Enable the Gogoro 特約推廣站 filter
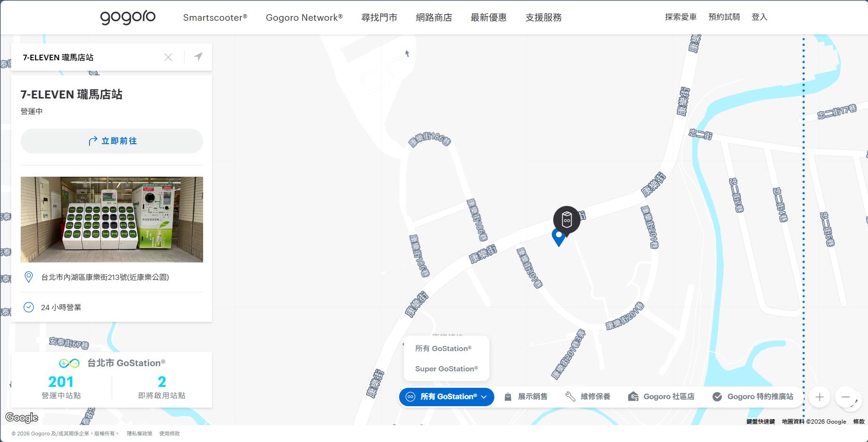 753,397
